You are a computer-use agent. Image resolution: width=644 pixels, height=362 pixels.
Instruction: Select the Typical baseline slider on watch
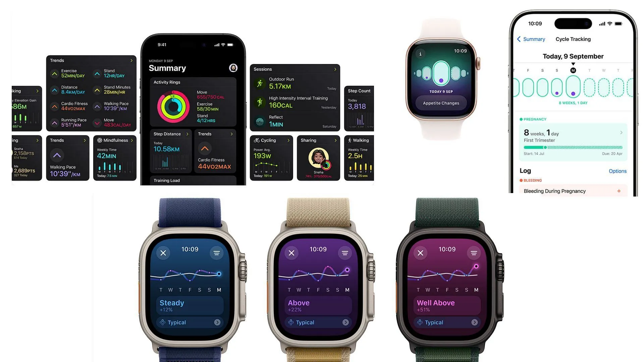pos(190,322)
